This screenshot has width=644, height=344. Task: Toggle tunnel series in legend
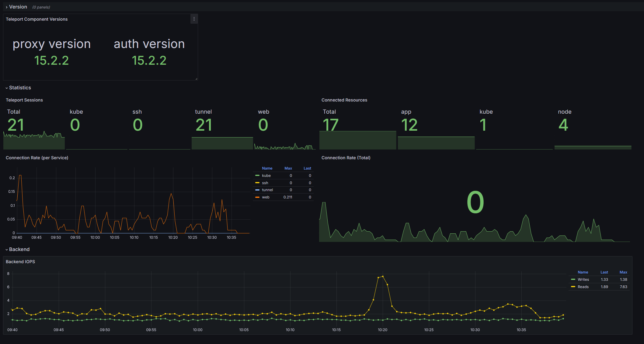pyautogui.click(x=267, y=190)
